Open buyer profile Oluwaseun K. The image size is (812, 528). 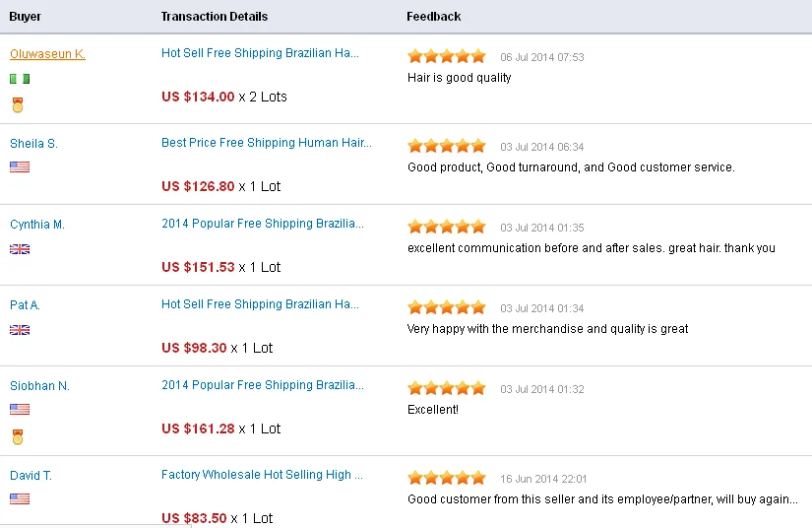click(x=47, y=54)
